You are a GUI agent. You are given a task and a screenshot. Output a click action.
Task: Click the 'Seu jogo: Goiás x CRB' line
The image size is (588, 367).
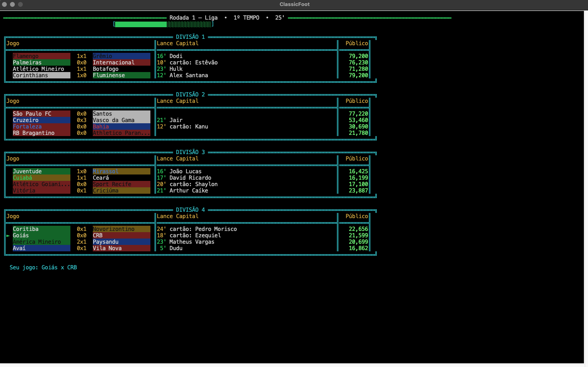point(43,267)
